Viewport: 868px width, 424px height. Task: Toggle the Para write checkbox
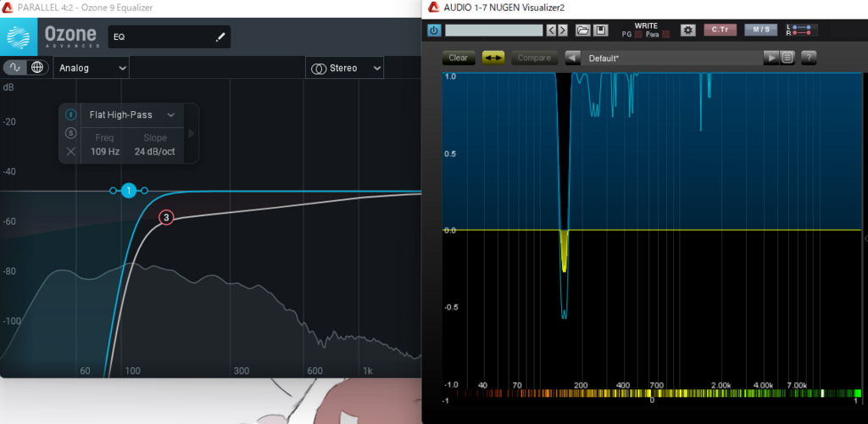[x=666, y=34]
